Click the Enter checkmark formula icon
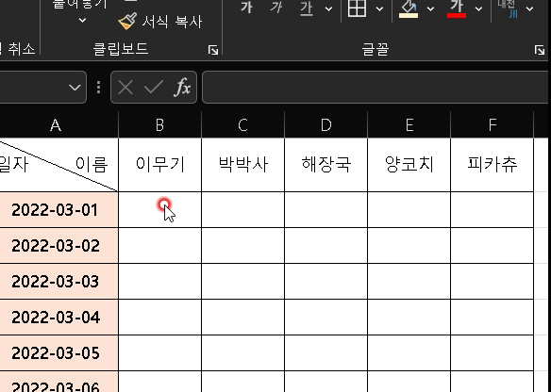The height and width of the screenshot is (392, 551). [x=154, y=87]
